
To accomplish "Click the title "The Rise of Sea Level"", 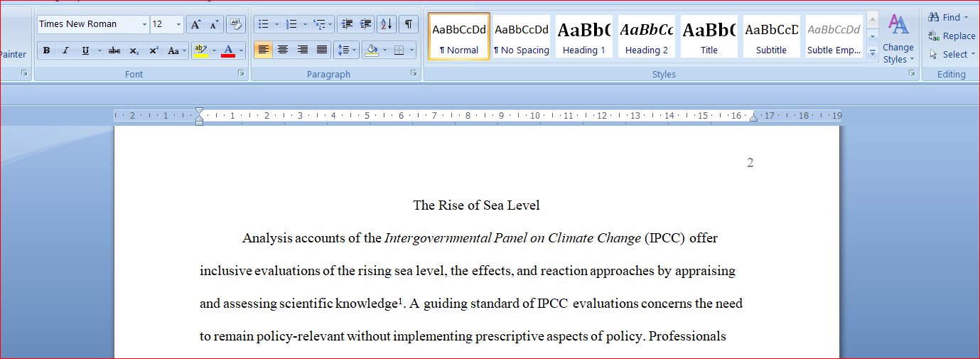I will (477, 205).
